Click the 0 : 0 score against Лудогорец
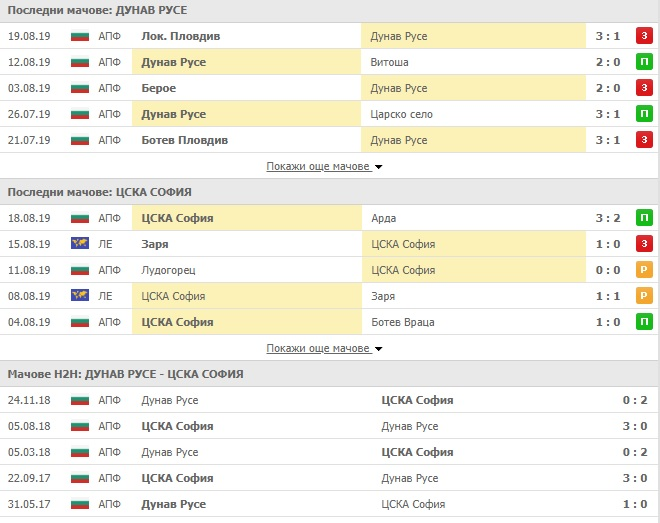The width and height of the screenshot is (660, 523). click(x=608, y=270)
